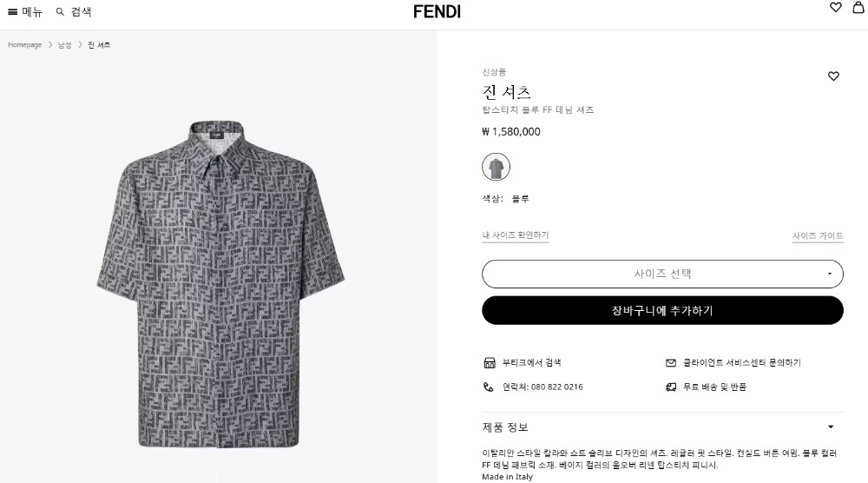Click 내 사이즈 확인하기 link
Viewport: 868px width, 483px height.
click(516, 235)
